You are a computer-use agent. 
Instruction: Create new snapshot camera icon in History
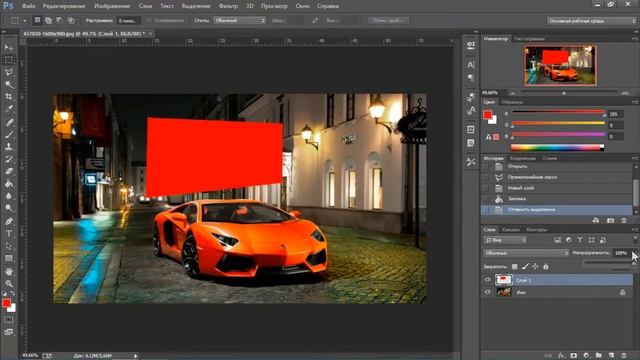(610, 220)
